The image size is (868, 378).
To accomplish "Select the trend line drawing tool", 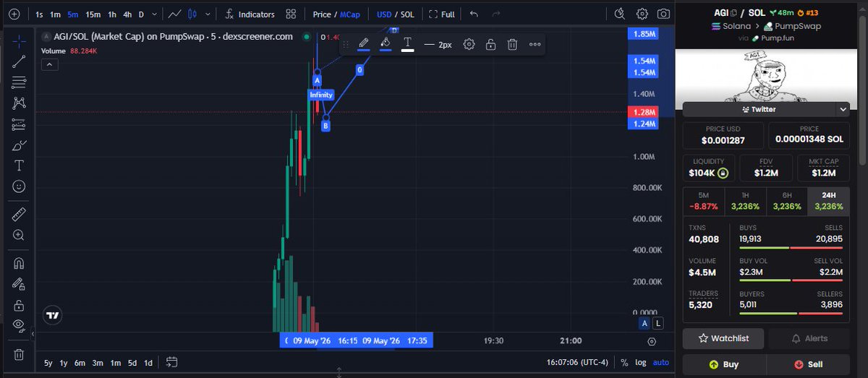I will (x=19, y=61).
